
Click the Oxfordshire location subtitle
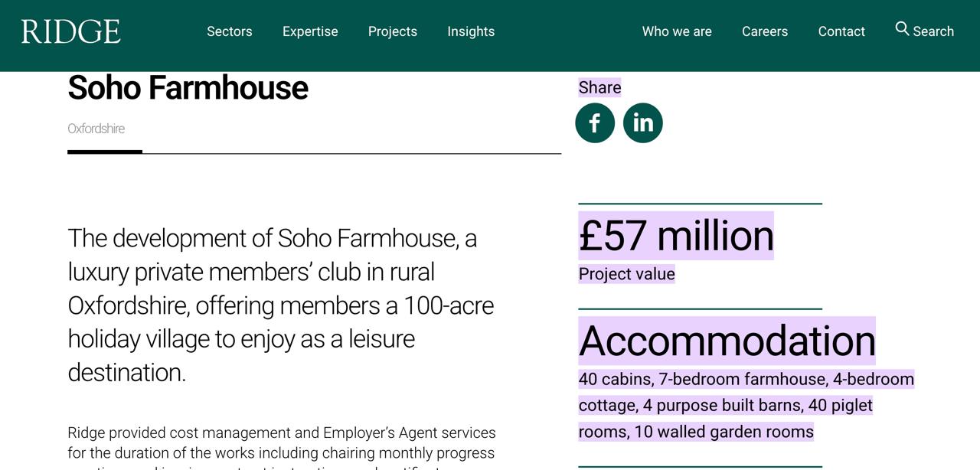coord(96,129)
